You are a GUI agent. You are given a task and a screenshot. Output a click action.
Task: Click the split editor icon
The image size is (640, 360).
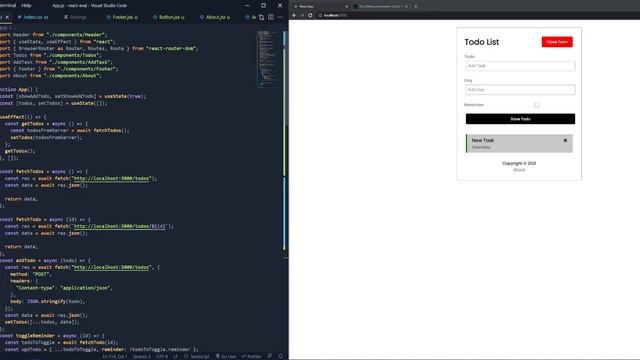(271, 17)
